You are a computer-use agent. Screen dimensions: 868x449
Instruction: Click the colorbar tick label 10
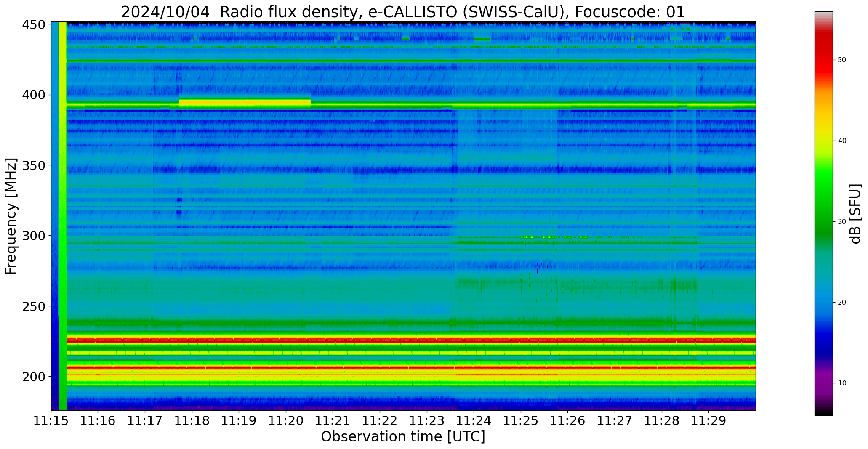tap(842, 383)
